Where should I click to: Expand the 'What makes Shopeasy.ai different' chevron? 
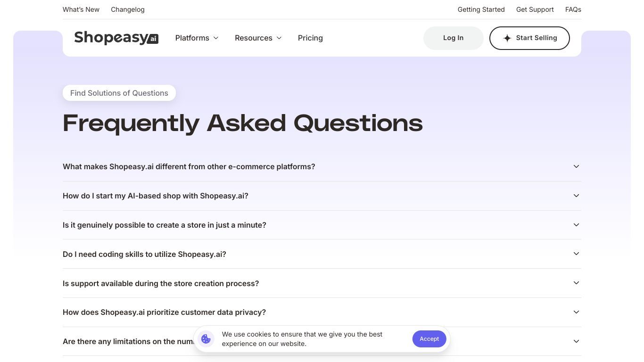(x=576, y=166)
